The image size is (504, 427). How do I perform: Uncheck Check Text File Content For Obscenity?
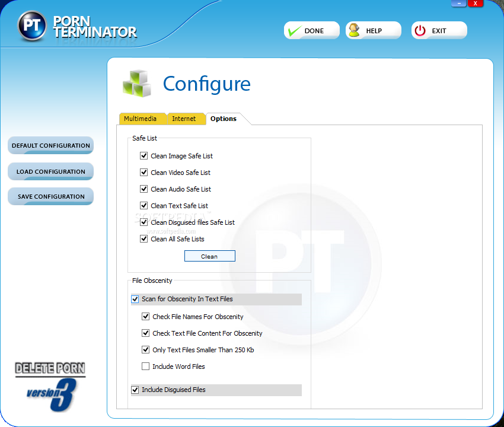(146, 333)
